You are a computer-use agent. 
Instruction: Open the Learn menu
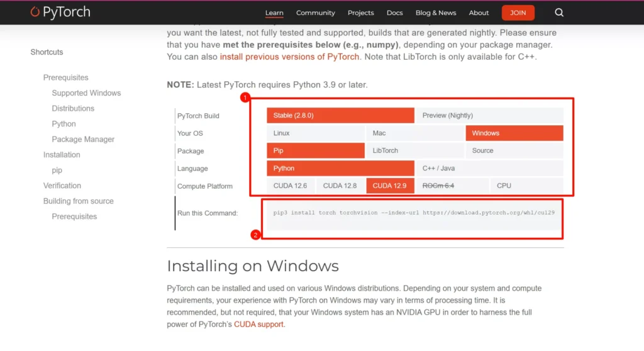pyautogui.click(x=274, y=13)
